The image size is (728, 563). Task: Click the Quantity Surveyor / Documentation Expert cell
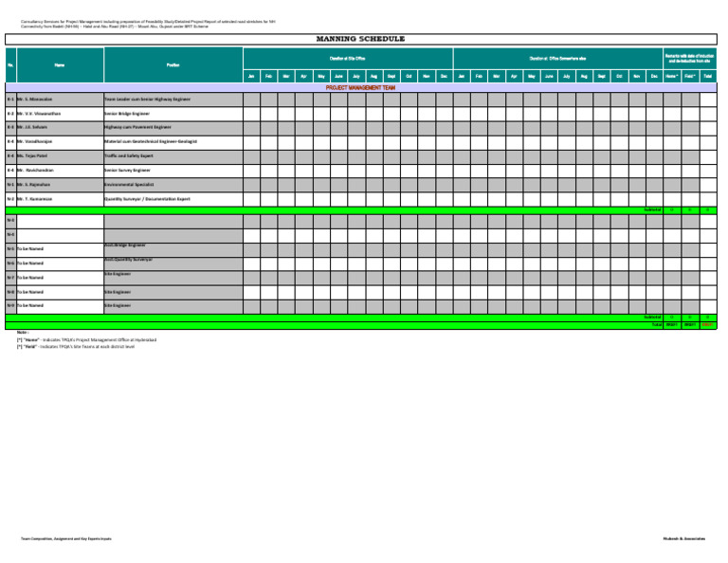173,199
